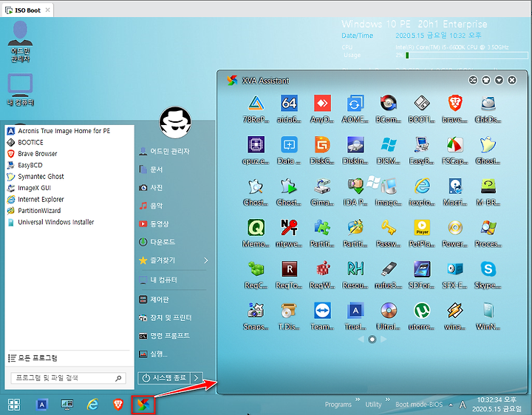Viewport: 532px width, 415px height.
Task: Open brave icon in XVA Assistant
Action: 454,103
